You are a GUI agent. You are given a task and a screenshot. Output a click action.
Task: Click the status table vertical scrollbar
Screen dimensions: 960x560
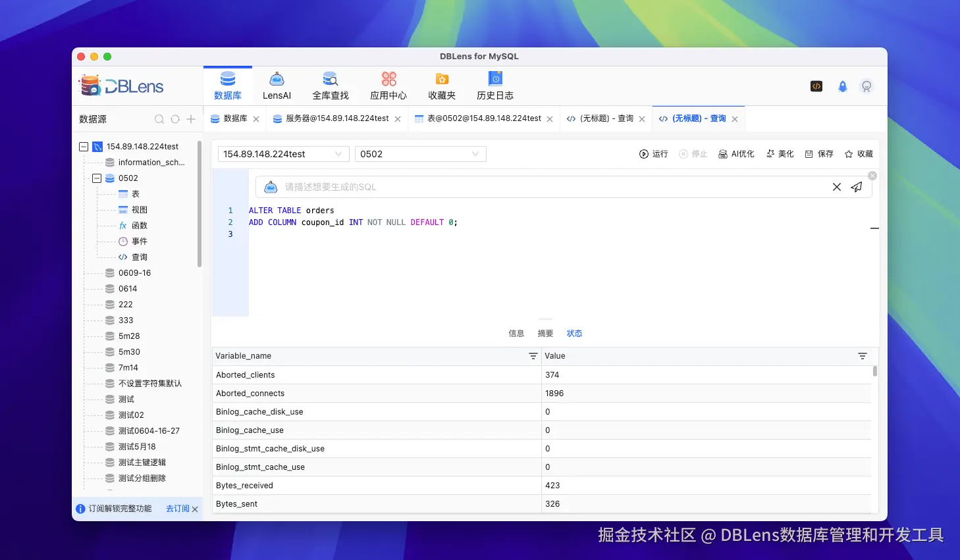[875, 372]
